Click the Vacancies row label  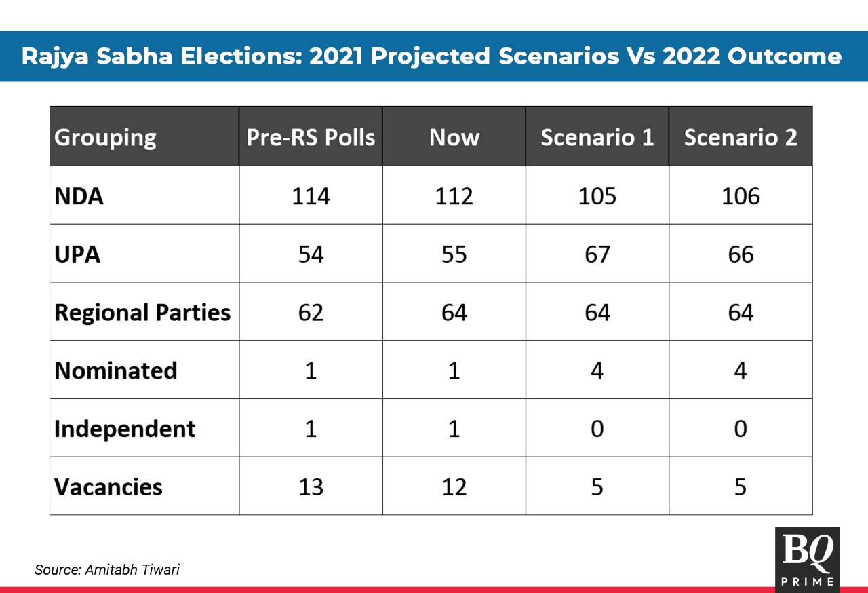click(x=108, y=487)
